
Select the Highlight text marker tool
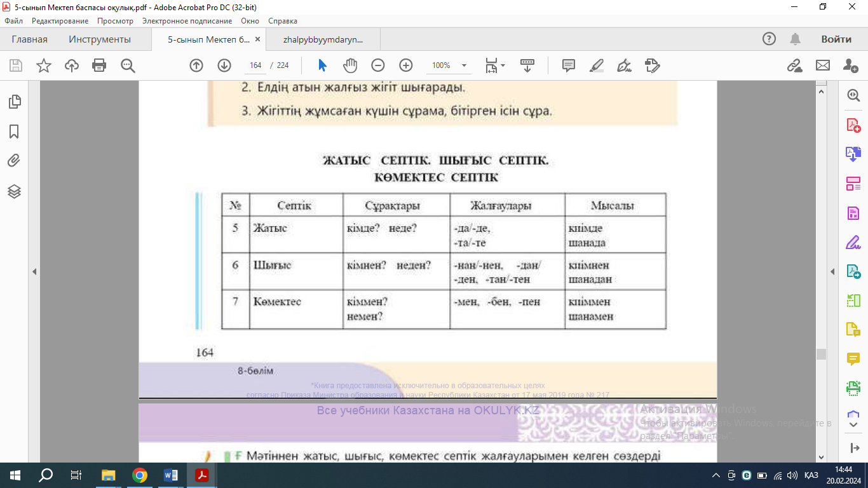597,65
